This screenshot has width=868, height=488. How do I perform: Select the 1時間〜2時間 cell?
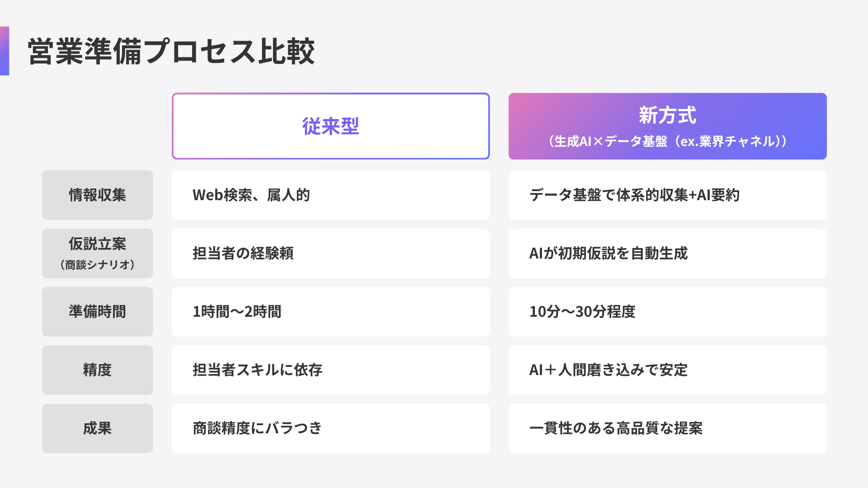coord(330,311)
